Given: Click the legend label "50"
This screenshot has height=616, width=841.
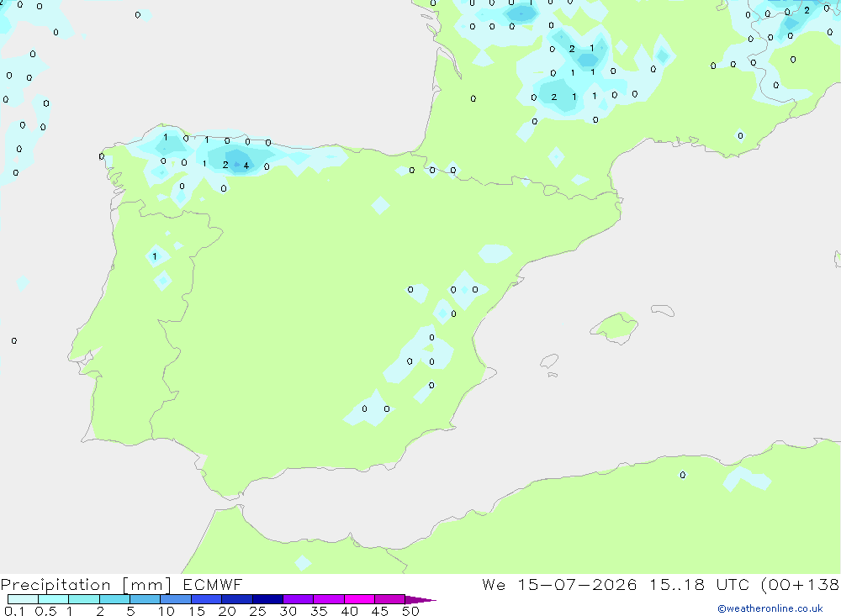Looking at the screenshot, I should (410, 611).
